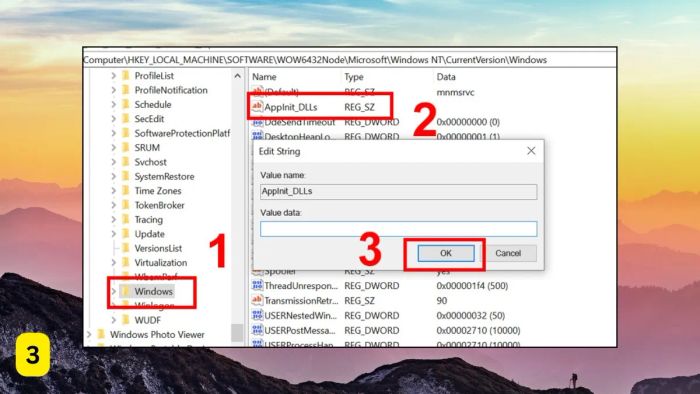The width and height of the screenshot is (700, 394).
Task: Expand the Time Zones key
Action: (113, 191)
